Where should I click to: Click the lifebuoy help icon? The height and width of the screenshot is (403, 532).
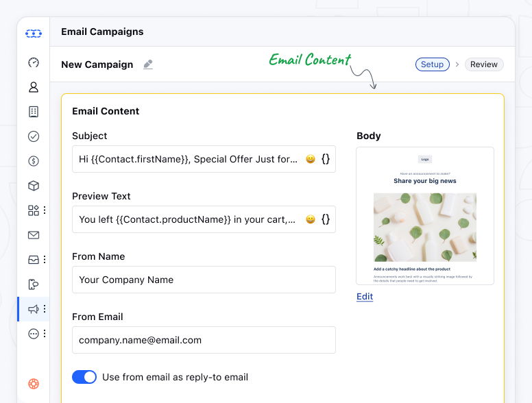[x=34, y=384]
